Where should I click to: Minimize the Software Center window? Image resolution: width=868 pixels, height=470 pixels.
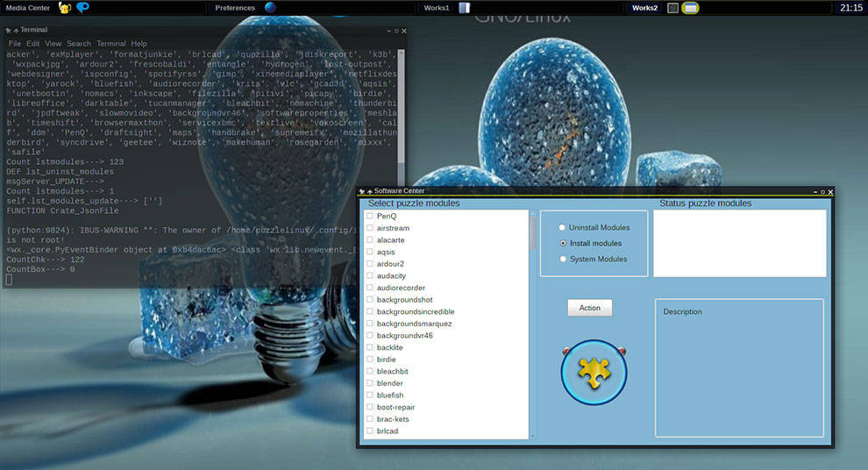point(815,192)
